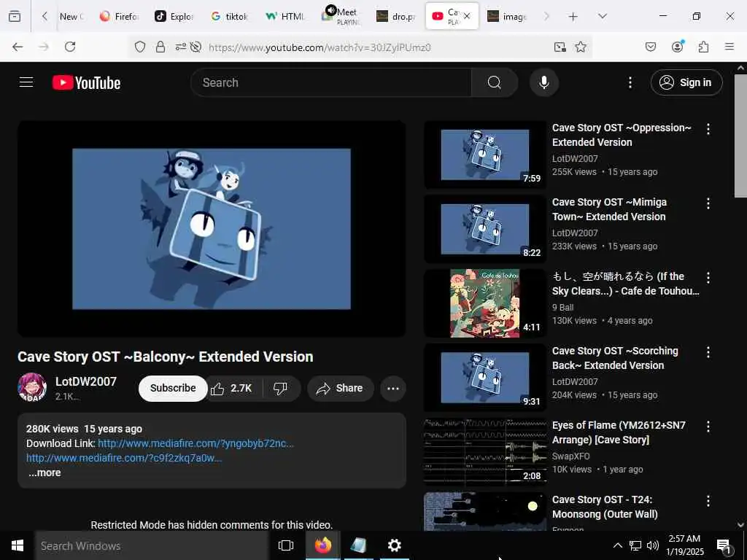Open the second mediafire link ?c9f2zkq7a0w

pos(124,458)
